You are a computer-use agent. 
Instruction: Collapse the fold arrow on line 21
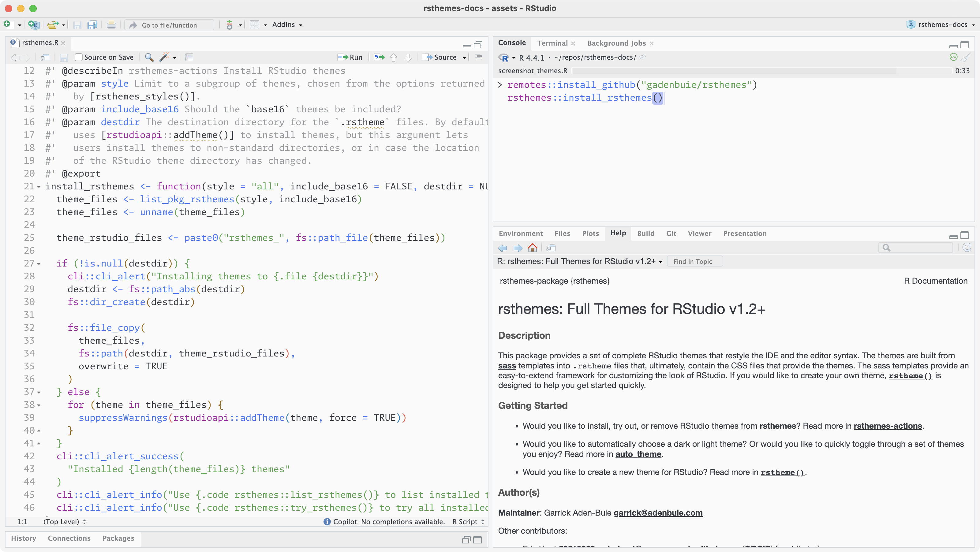point(39,187)
